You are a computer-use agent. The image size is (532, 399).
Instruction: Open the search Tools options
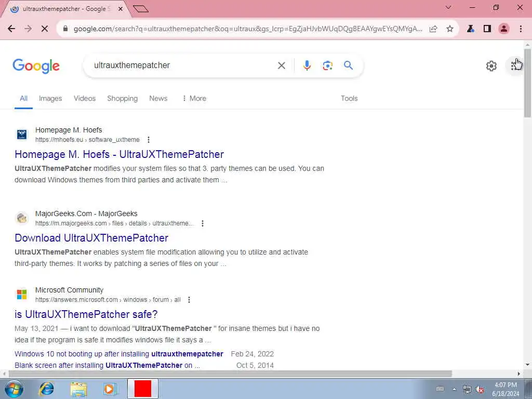[349, 98]
